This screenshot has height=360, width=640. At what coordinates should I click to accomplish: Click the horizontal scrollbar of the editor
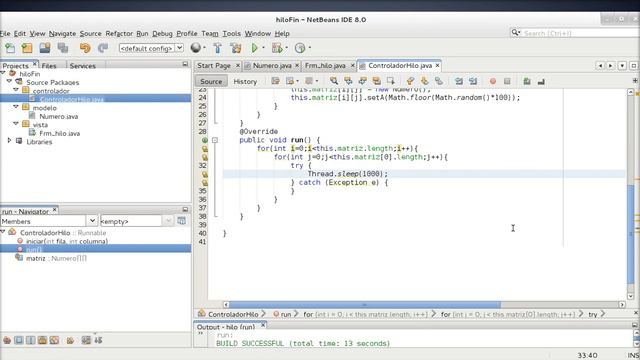coord(364,304)
